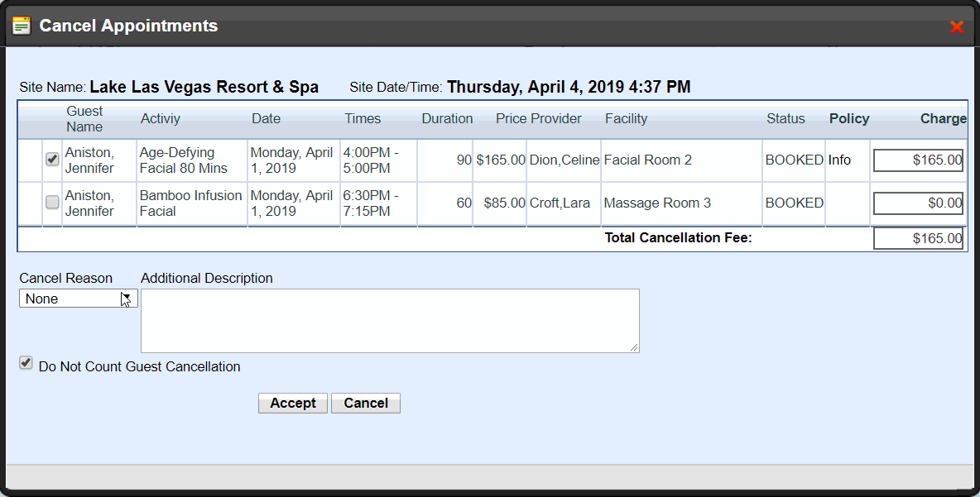
Task: Click the Status column header
Action: (x=785, y=118)
